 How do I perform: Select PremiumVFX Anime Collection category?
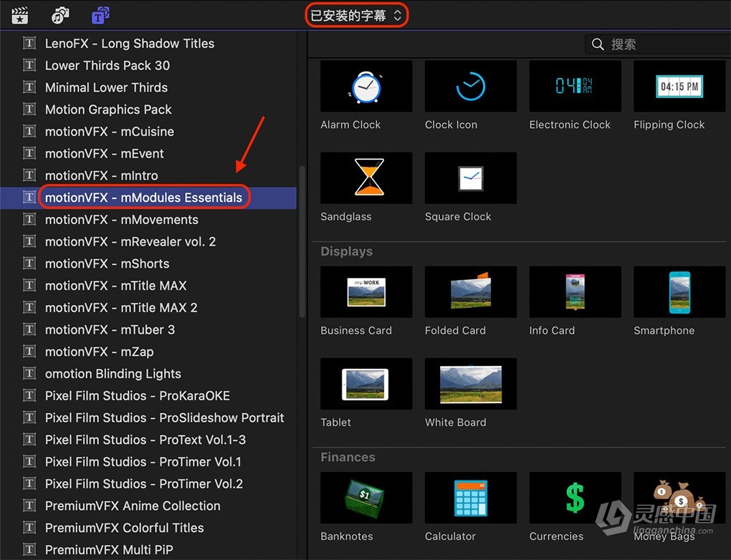[x=148, y=506]
